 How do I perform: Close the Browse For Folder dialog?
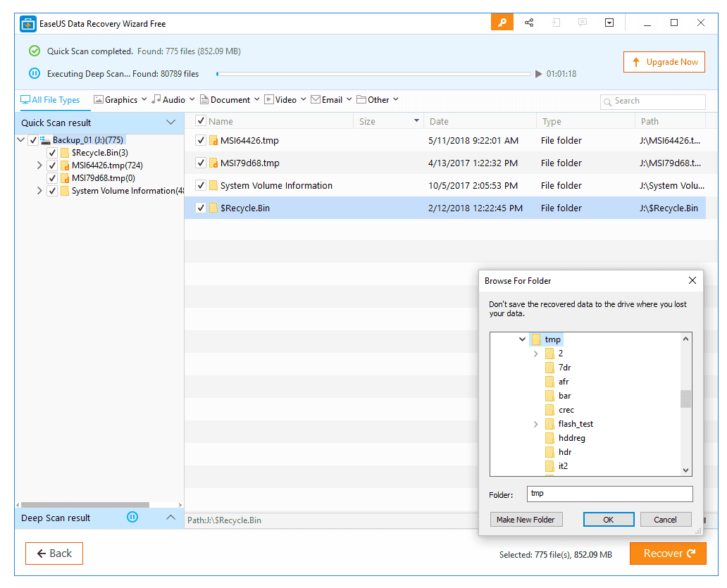pos(692,280)
